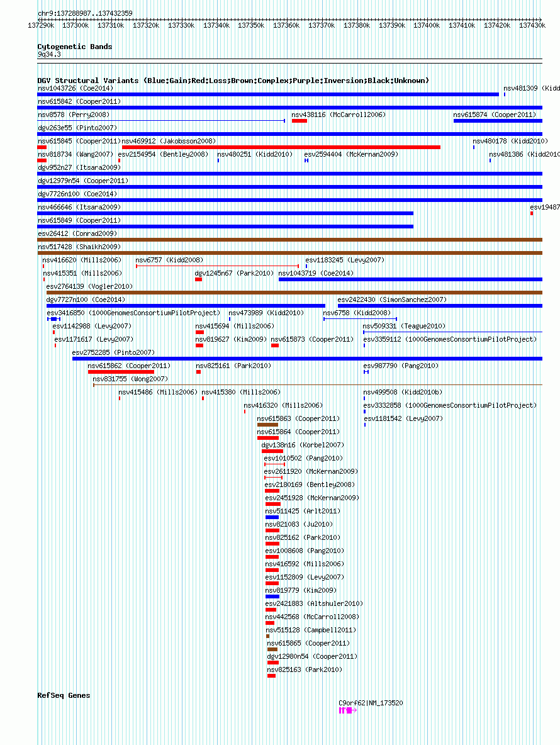Select the nsv615862 (Cooper2011) label

(x=129, y=366)
